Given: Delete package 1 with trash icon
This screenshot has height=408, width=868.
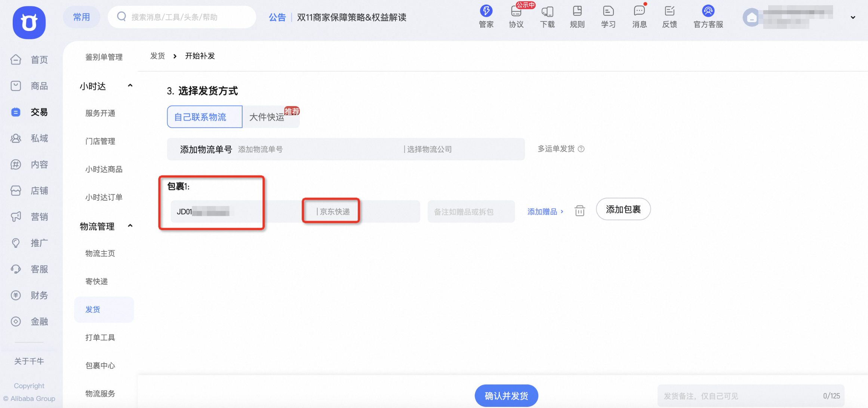Looking at the screenshot, I should click(580, 211).
